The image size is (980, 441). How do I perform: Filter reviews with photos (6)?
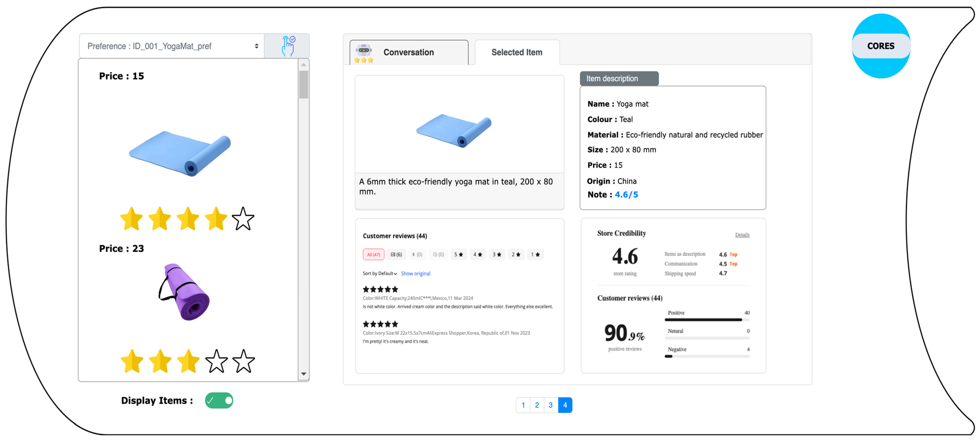(x=396, y=255)
